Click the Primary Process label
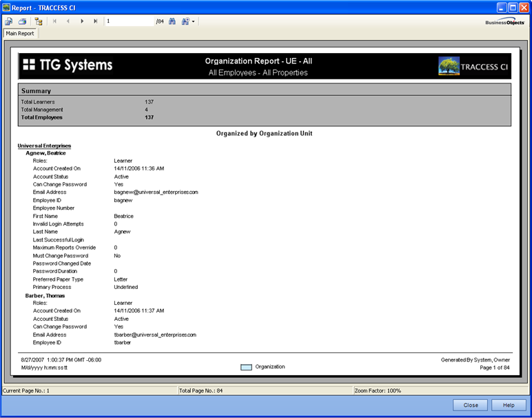 [52, 287]
